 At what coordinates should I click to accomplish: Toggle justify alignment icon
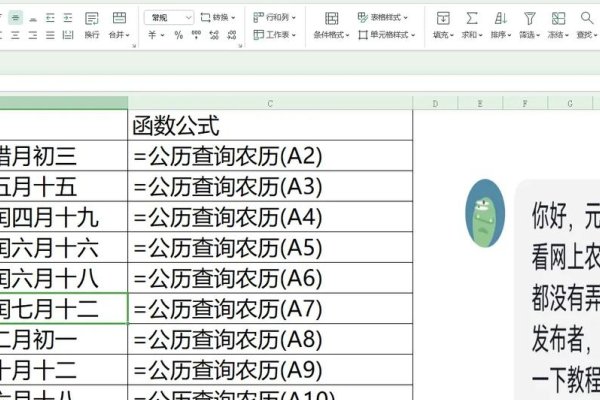tap(50, 35)
